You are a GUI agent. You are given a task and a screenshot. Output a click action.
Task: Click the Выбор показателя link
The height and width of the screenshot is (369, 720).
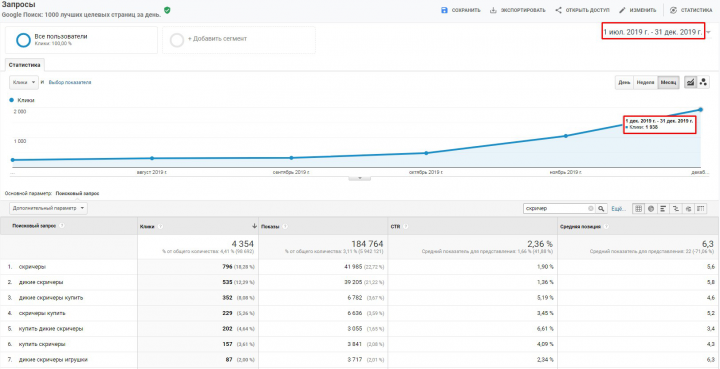(70, 82)
